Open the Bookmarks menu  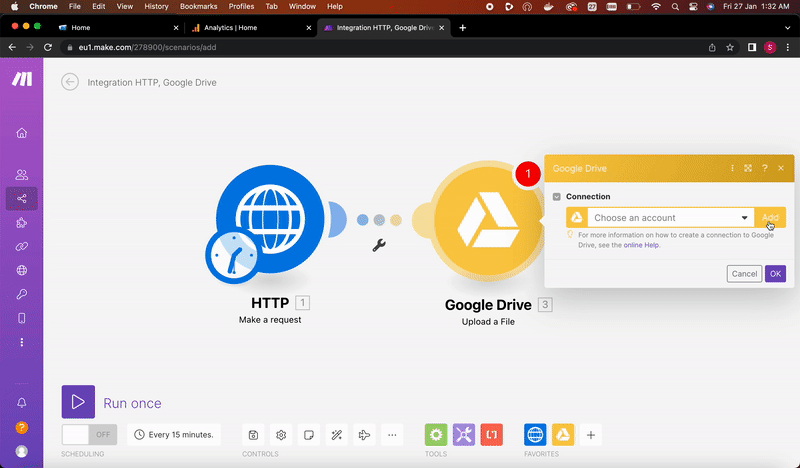(x=198, y=7)
